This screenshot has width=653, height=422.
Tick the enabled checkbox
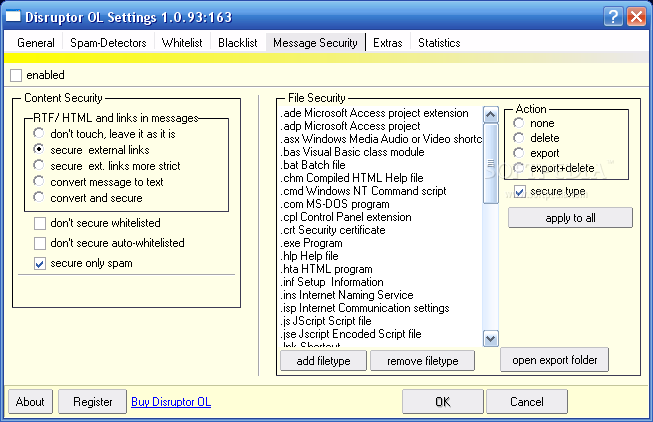(16, 75)
